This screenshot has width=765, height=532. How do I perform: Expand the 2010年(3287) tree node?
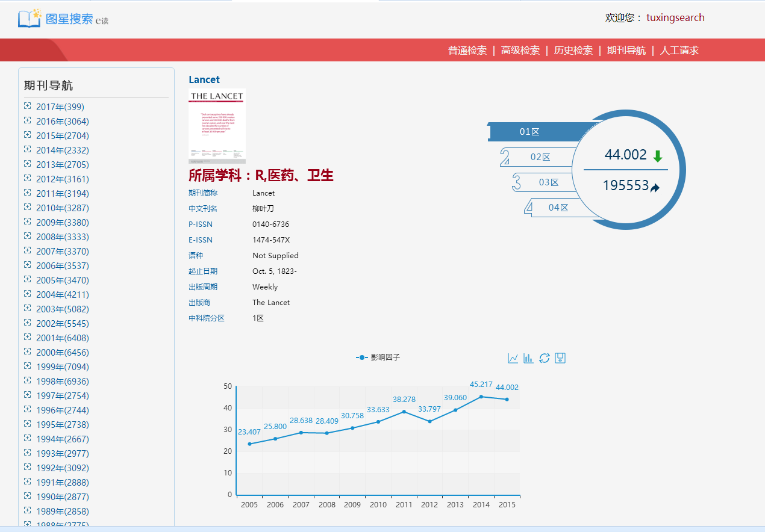pyautogui.click(x=27, y=207)
